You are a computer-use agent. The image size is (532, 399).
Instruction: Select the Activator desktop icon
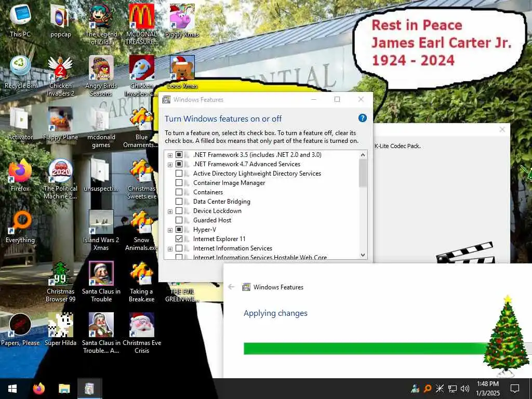point(20,124)
